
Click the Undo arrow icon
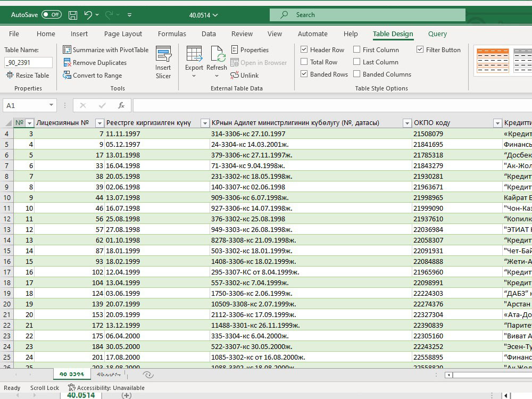[x=88, y=14]
